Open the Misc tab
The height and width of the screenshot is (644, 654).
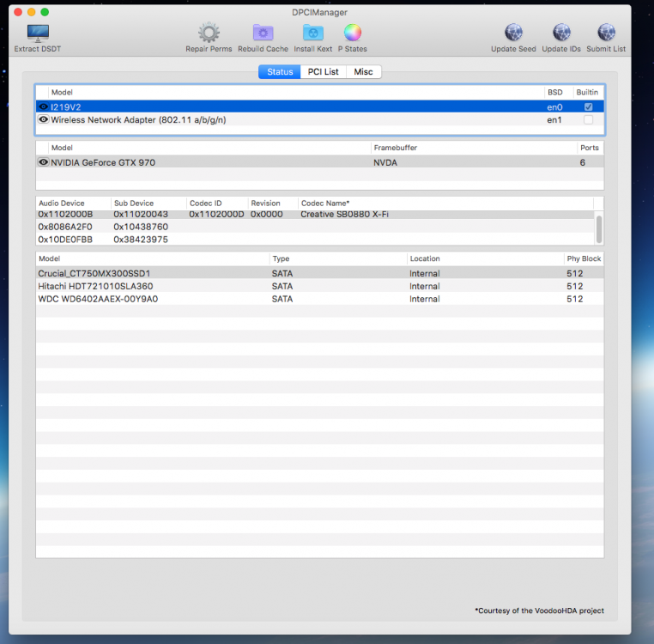pyautogui.click(x=363, y=72)
